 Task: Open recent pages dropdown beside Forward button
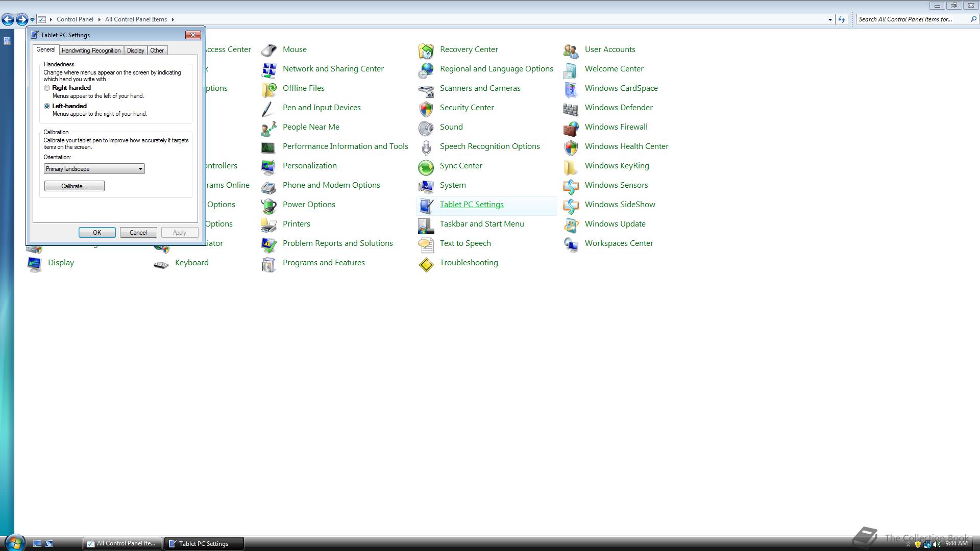pyautogui.click(x=32, y=19)
